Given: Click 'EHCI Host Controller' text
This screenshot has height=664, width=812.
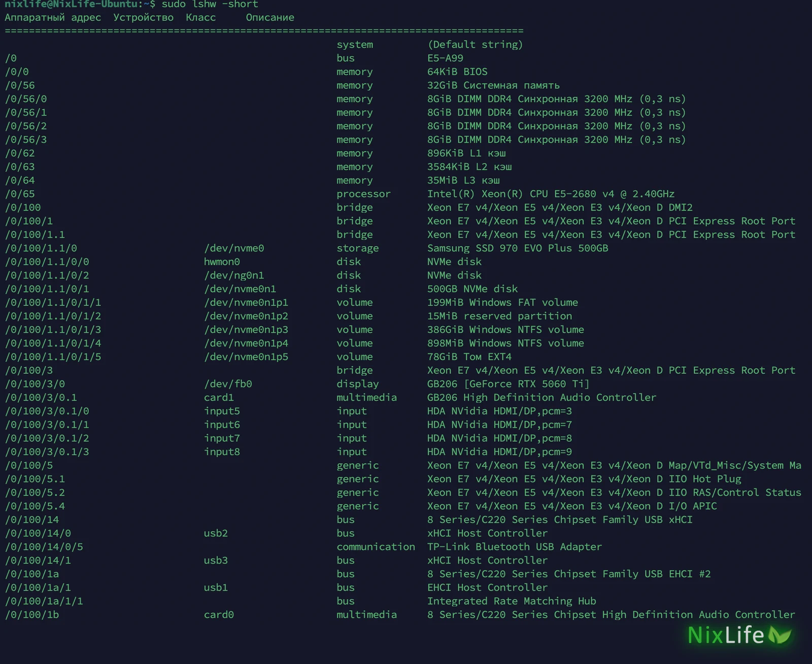Looking at the screenshot, I should click(x=487, y=587).
